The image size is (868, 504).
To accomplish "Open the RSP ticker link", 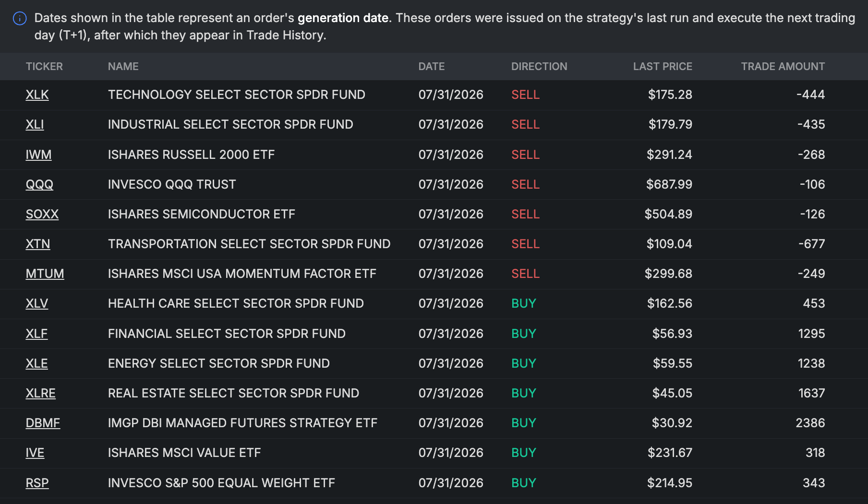I will [37, 483].
